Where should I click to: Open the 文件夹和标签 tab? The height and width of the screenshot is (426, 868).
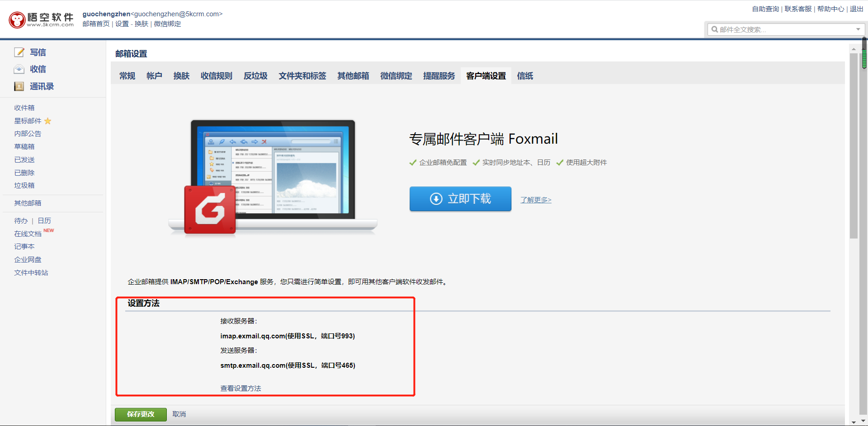(x=302, y=76)
